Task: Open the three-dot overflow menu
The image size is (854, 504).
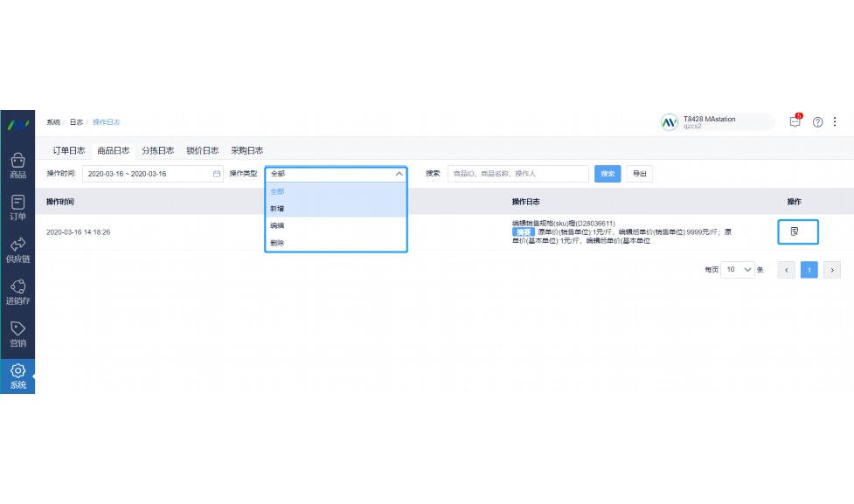Action: click(x=835, y=122)
